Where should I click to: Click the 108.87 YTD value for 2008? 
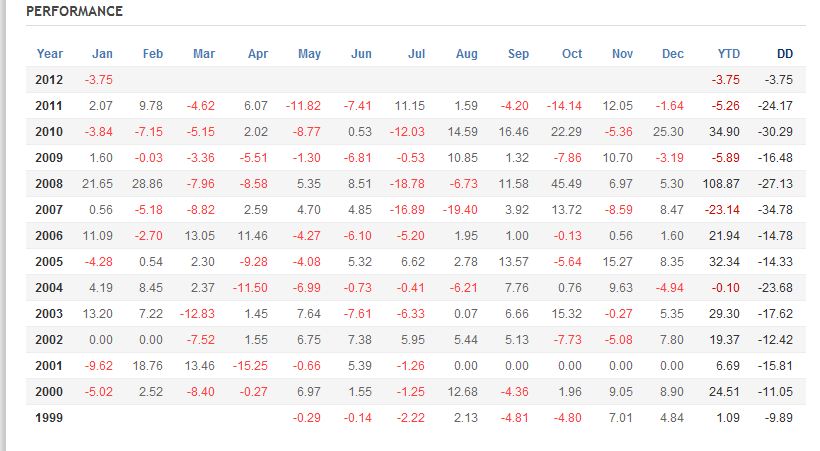point(720,184)
